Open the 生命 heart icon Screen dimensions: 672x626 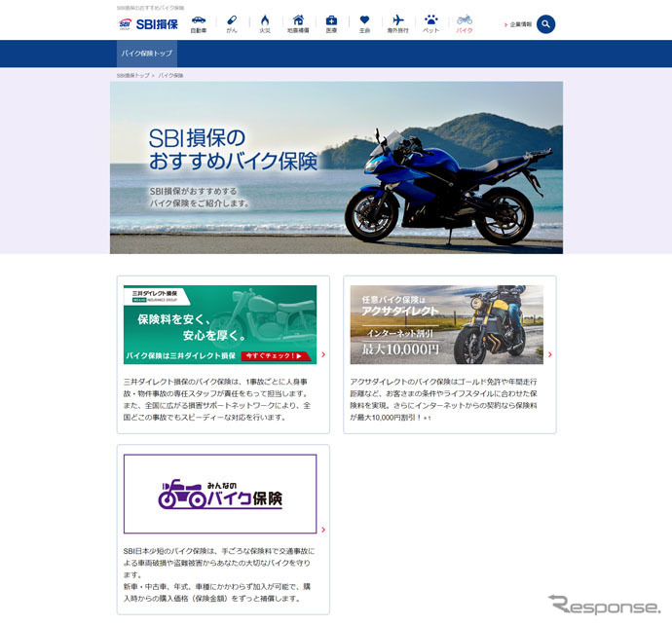click(x=364, y=24)
